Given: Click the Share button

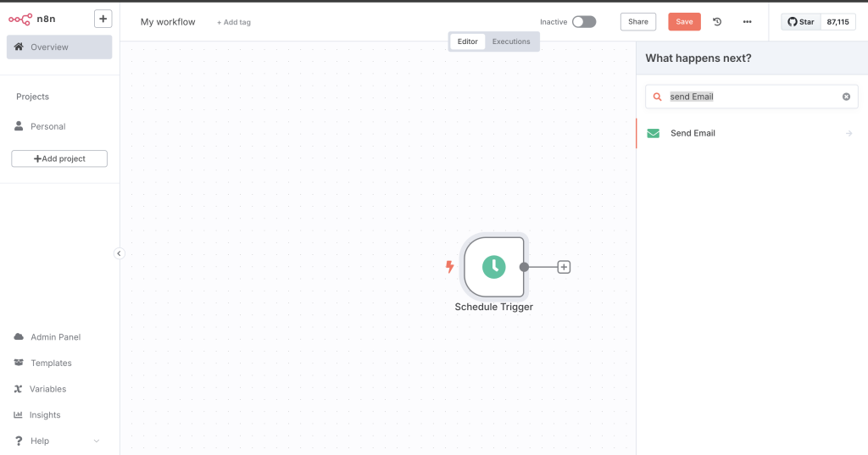Looking at the screenshot, I should tap(638, 22).
